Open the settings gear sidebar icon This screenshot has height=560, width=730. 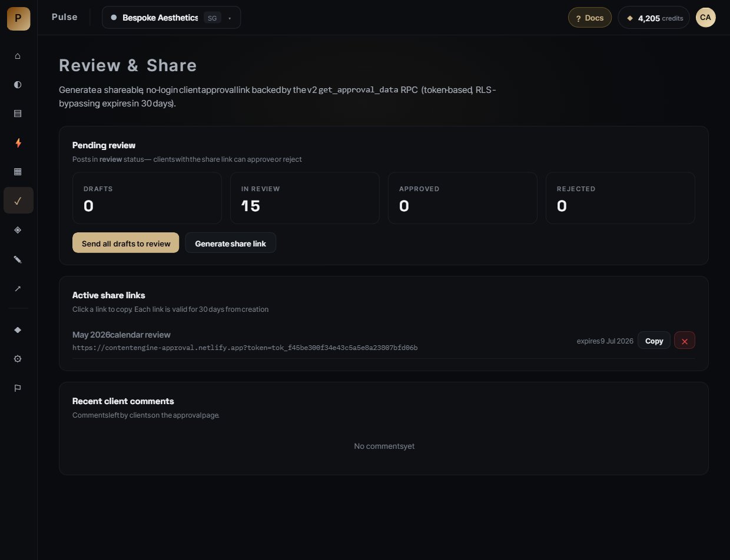click(18, 359)
